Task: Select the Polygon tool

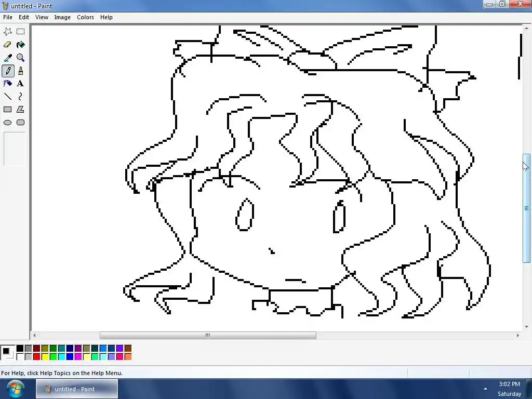Action: pyautogui.click(x=21, y=110)
